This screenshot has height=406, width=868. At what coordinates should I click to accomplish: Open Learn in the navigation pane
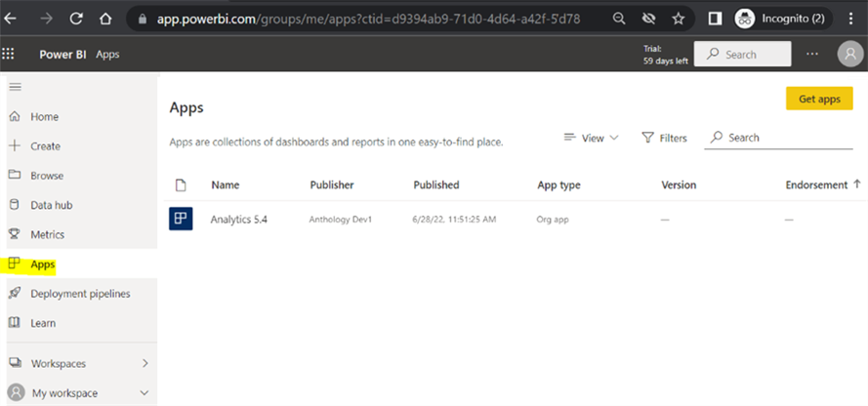43,322
